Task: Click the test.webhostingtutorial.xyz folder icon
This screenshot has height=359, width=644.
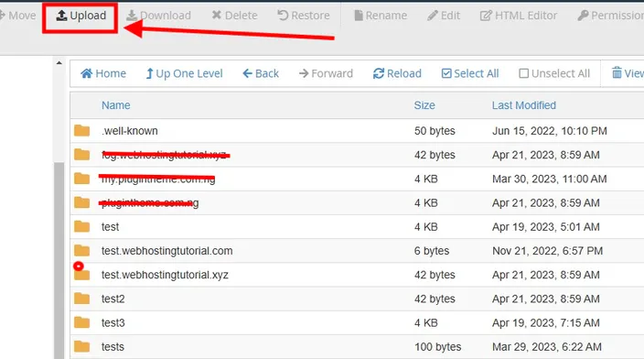Action: click(81, 275)
